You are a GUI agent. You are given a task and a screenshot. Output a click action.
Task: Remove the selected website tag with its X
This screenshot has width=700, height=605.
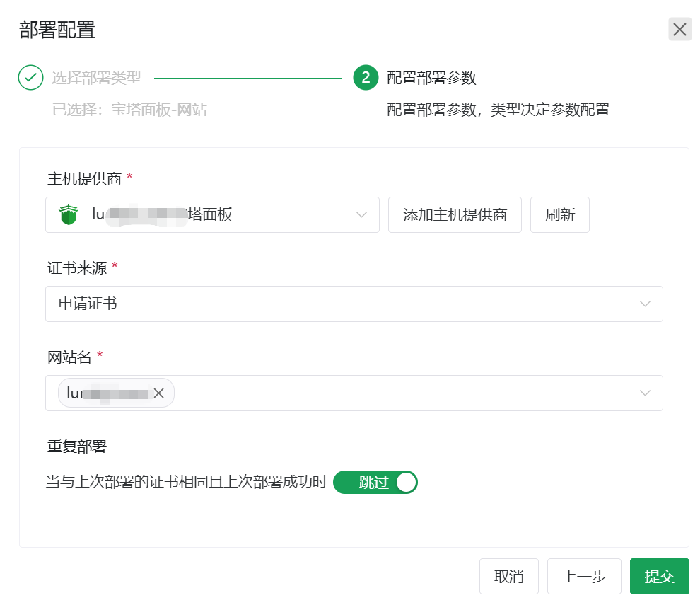pos(158,393)
